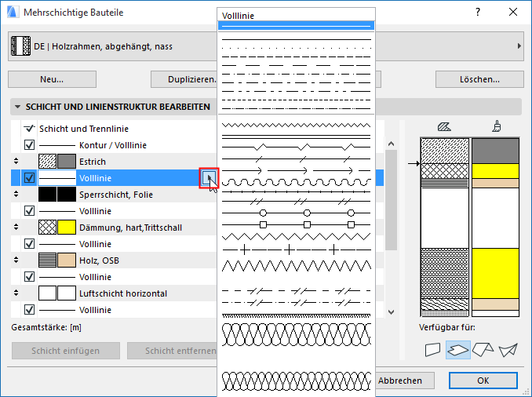Click the black Sperrschicht fill swatch
This screenshot has height=397, width=532.
point(48,195)
